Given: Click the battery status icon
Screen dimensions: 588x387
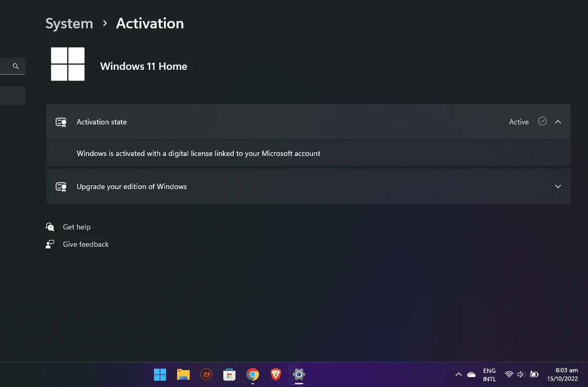Looking at the screenshot, I should (534, 374).
